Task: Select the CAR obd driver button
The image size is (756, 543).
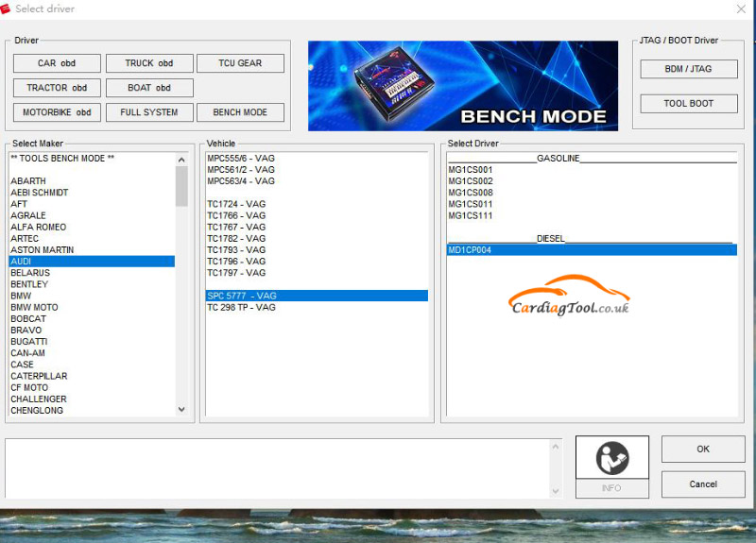Action: (x=57, y=63)
